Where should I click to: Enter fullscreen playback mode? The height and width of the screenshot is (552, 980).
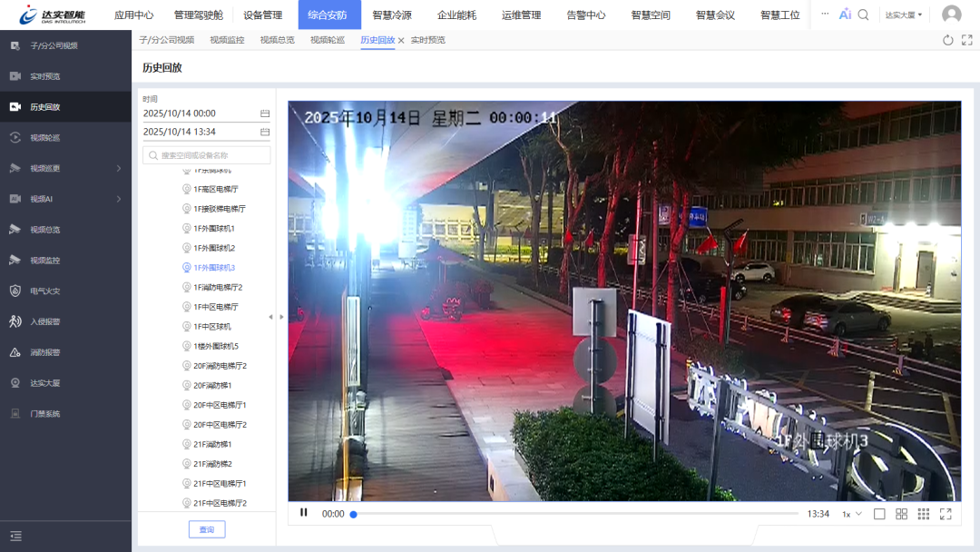coord(947,514)
